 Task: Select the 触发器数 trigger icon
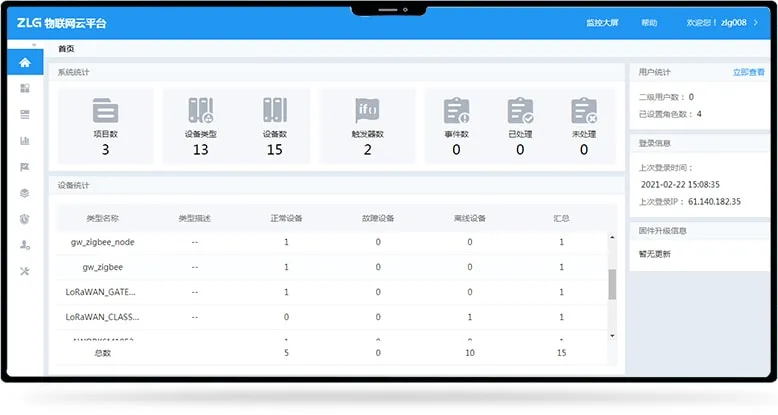pos(367,110)
